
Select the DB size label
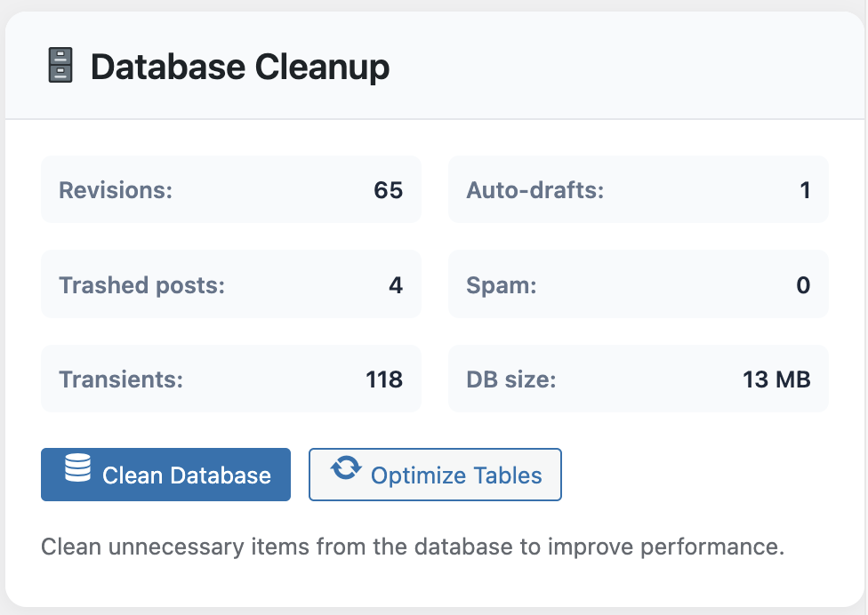[511, 380]
